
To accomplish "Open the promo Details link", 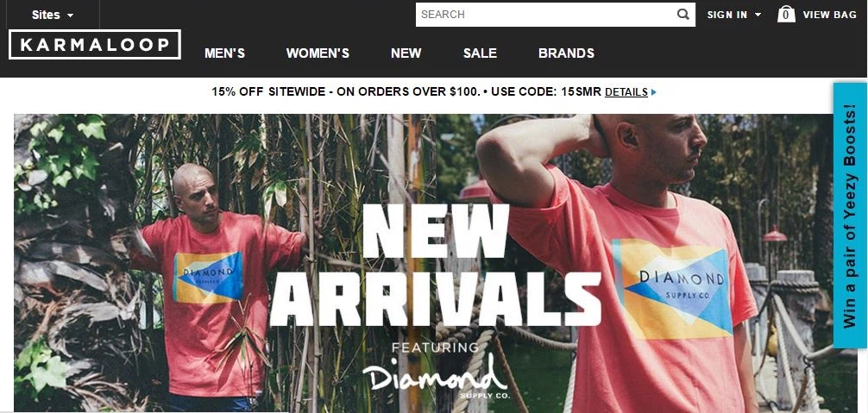I will tap(626, 92).
